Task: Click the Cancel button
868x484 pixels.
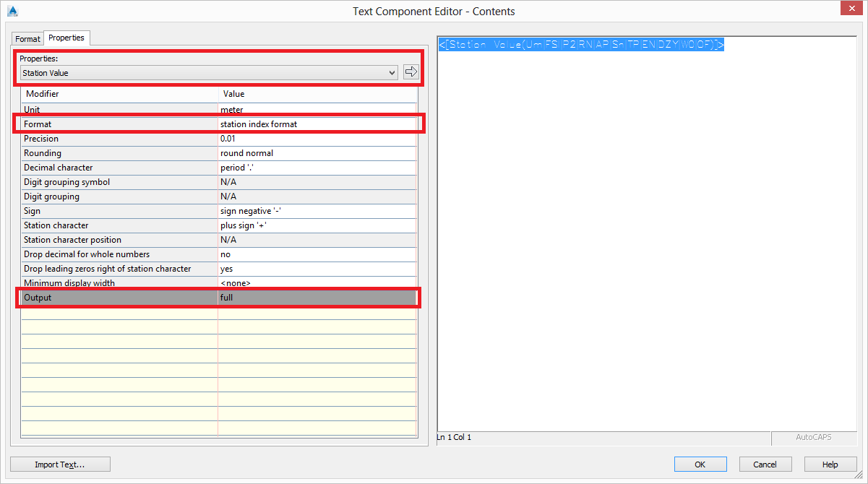Action: tap(765, 464)
